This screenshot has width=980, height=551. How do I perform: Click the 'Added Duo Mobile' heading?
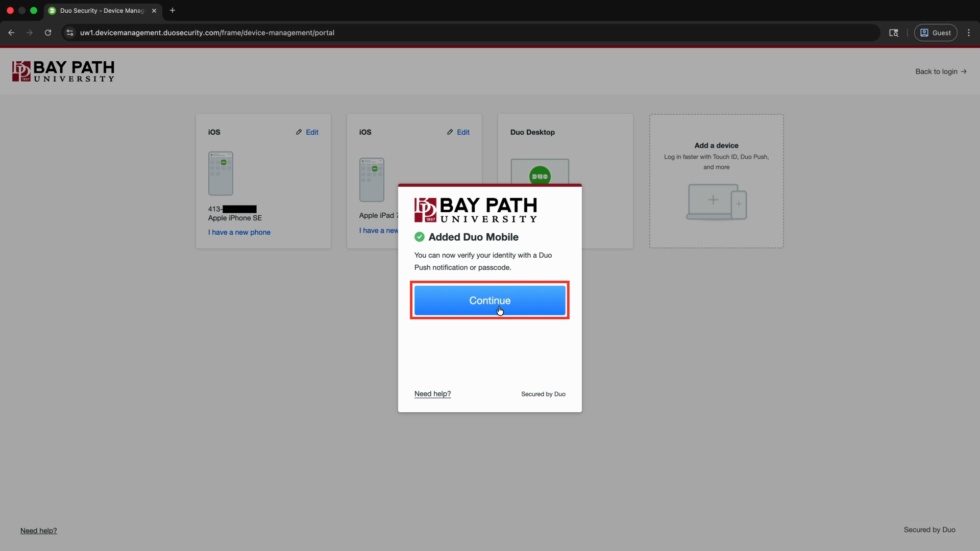point(474,237)
